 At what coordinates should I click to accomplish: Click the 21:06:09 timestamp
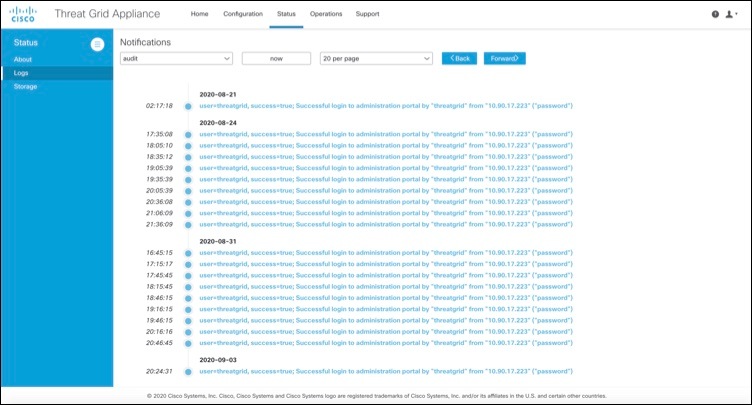click(x=159, y=213)
